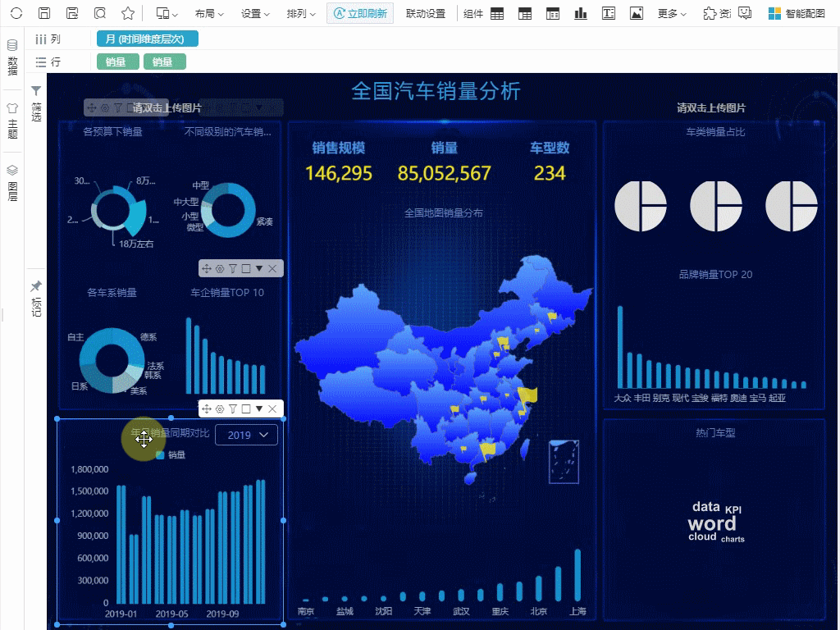Close component via X on gray toolbar

point(272,268)
